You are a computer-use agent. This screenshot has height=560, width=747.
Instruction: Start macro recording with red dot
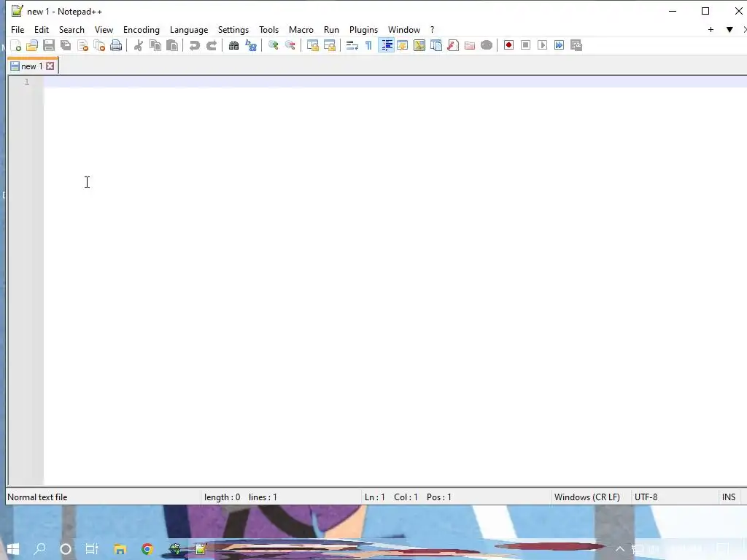508,46
